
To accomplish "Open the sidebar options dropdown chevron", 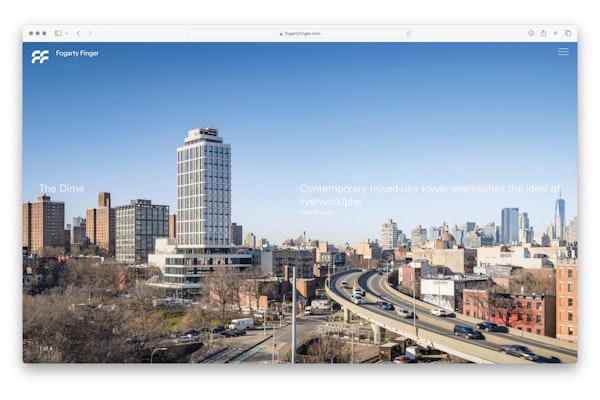I will 67,33.
